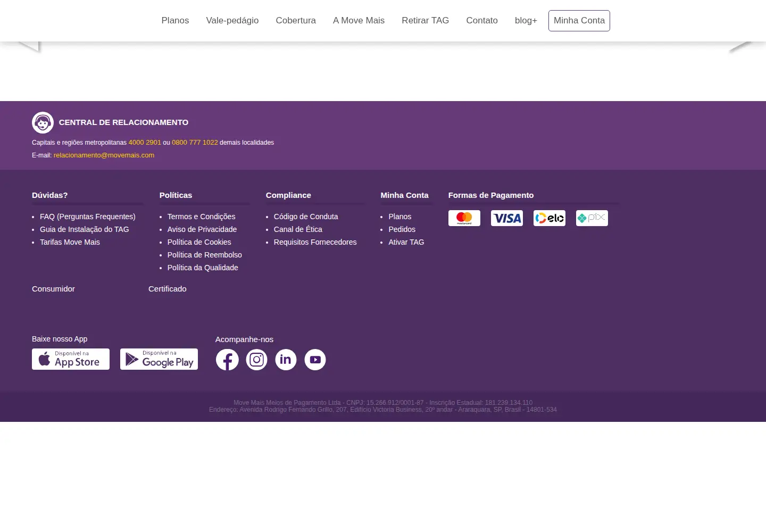Open Vale-pedágio in the top navigation
The height and width of the screenshot is (532, 766).
pos(232,21)
